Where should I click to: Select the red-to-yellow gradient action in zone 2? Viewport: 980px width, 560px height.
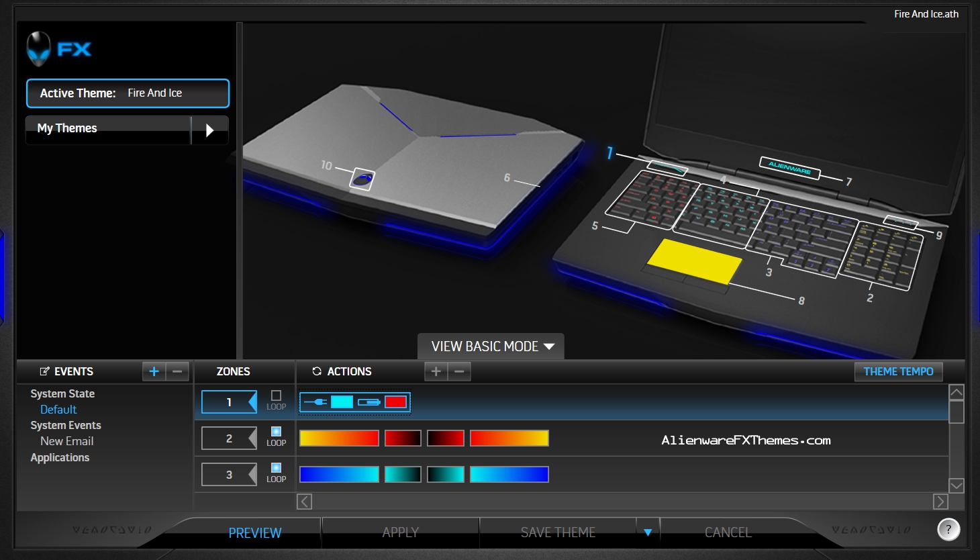(509, 438)
